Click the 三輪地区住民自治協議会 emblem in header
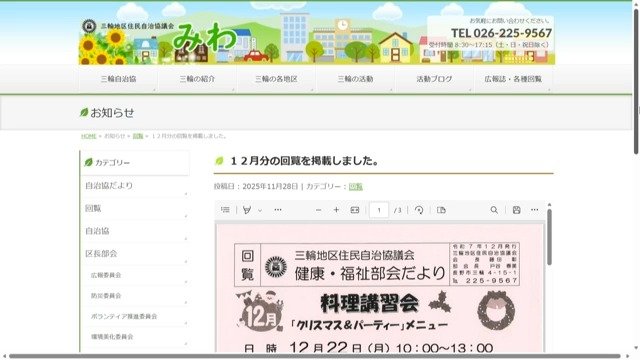 coord(89,26)
